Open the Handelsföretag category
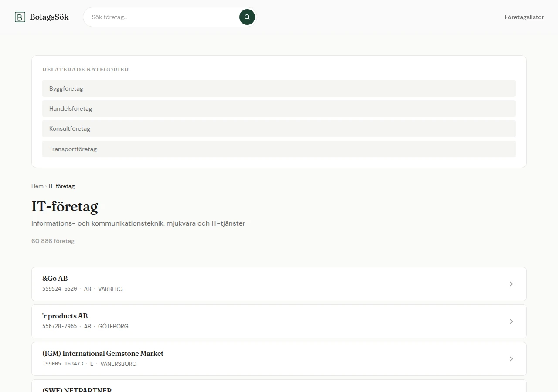 tap(279, 108)
